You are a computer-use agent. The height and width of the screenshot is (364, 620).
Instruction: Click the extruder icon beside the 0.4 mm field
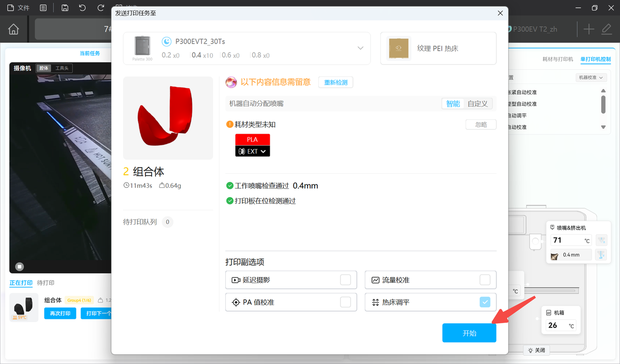point(601,255)
